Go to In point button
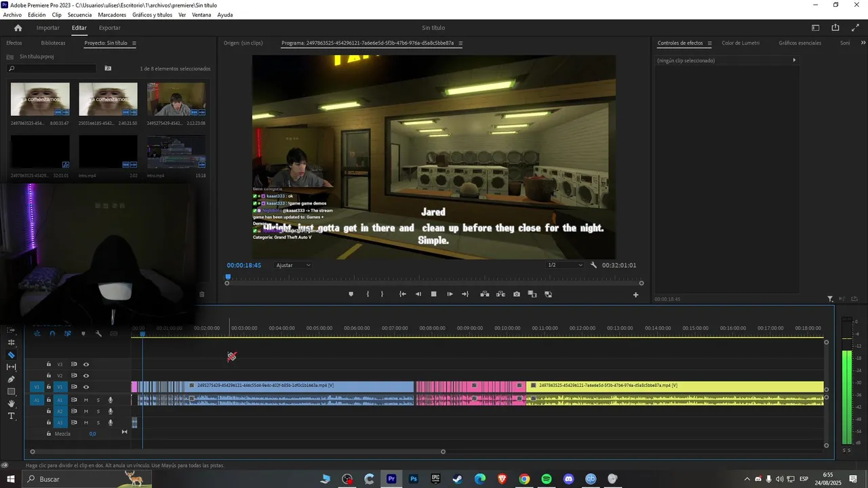The height and width of the screenshot is (488, 868). (x=403, y=294)
